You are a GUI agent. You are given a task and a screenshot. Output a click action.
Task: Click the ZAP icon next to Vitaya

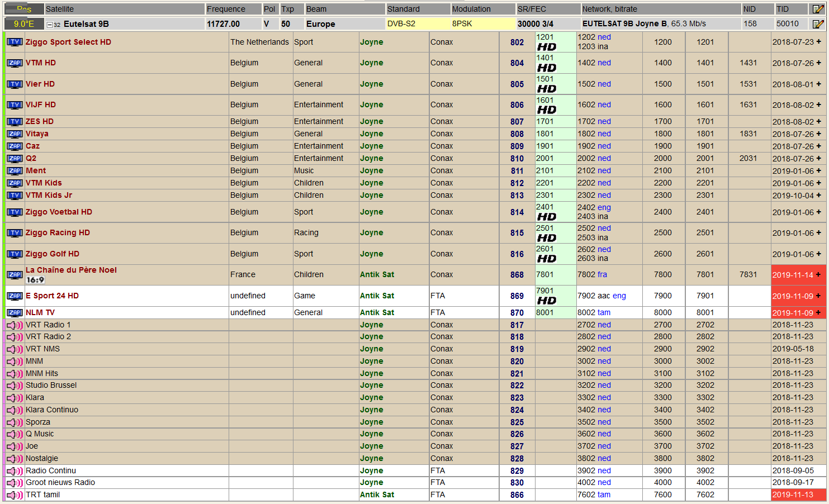(15, 134)
